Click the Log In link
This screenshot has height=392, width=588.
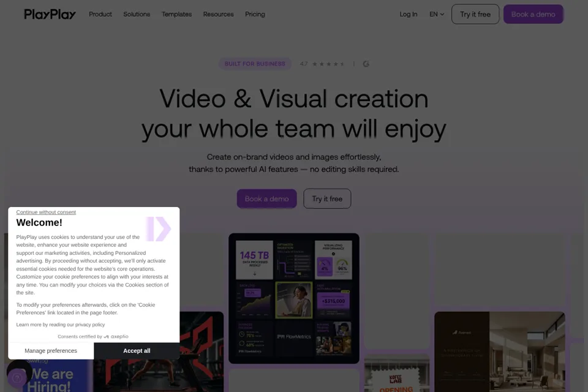coord(409,14)
